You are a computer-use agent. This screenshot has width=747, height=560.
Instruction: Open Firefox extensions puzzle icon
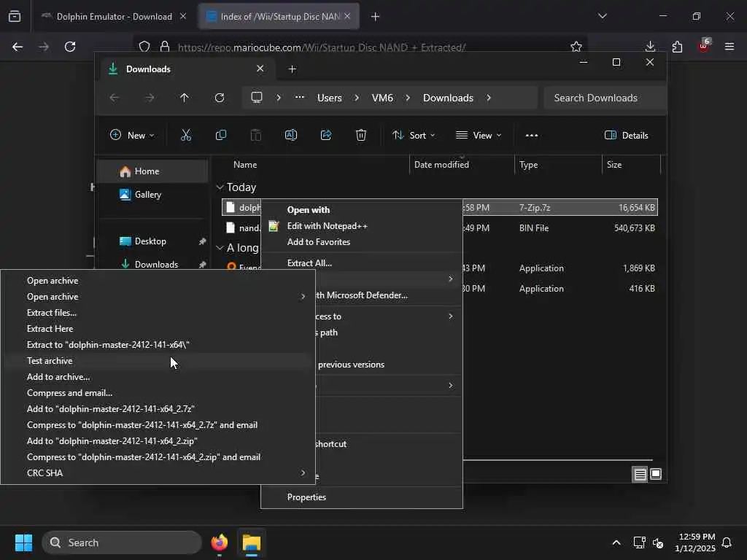tap(676, 47)
